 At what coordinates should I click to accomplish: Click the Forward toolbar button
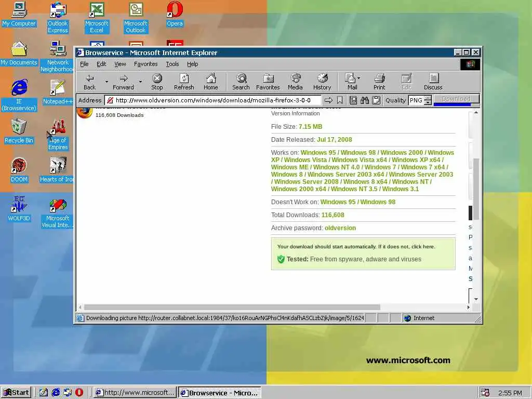(x=123, y=82)
